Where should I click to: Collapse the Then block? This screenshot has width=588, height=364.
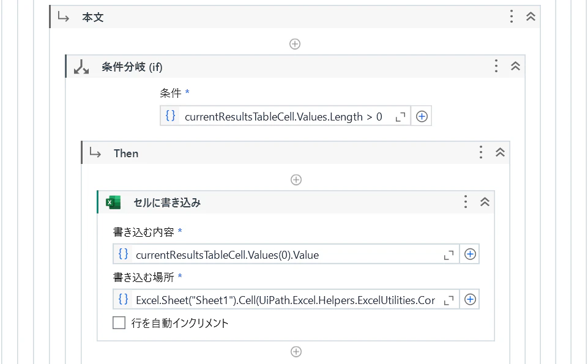click(x=500, y=152)
